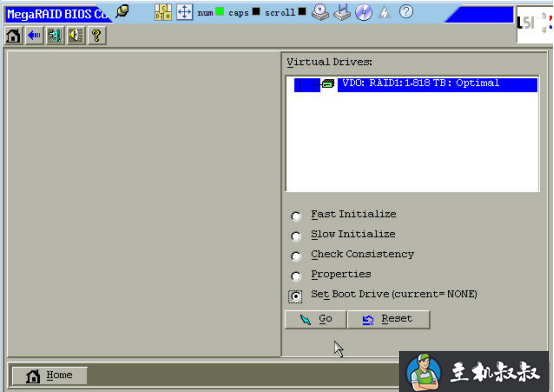554x392 pixels.
Task: Click the home icon in toolbar
Action: [13, 35]
